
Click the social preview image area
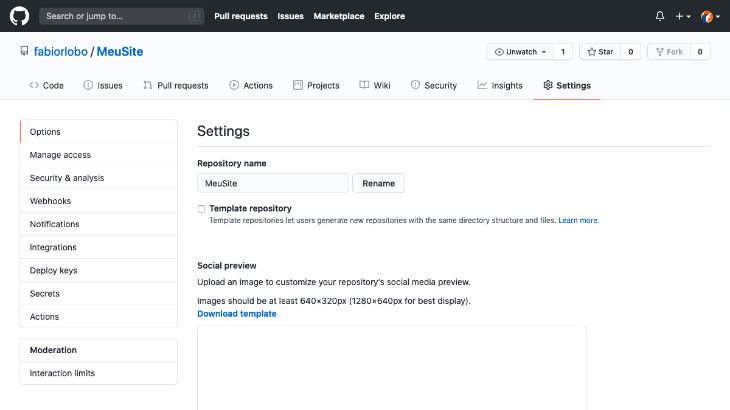coord(392,368)
